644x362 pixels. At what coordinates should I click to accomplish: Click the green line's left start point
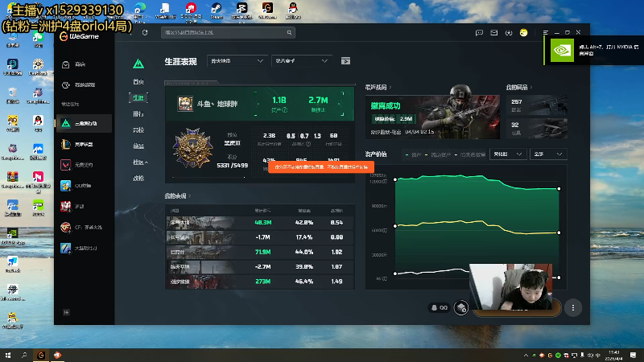click(395, 179)
